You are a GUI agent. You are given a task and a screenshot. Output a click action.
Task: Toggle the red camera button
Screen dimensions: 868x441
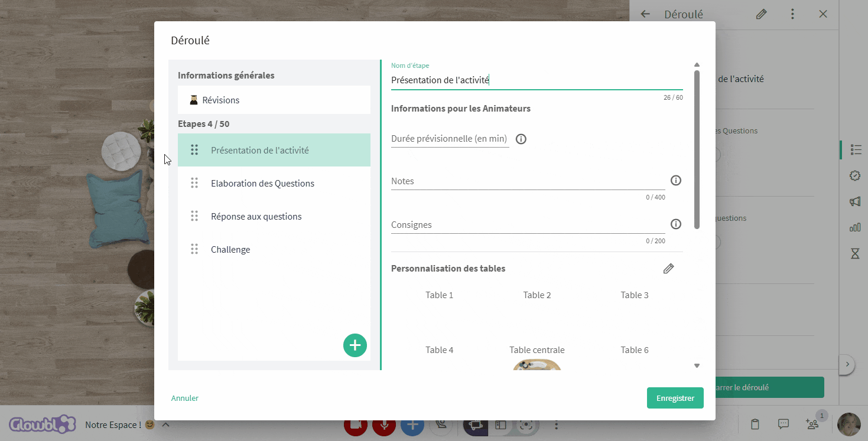356,424
